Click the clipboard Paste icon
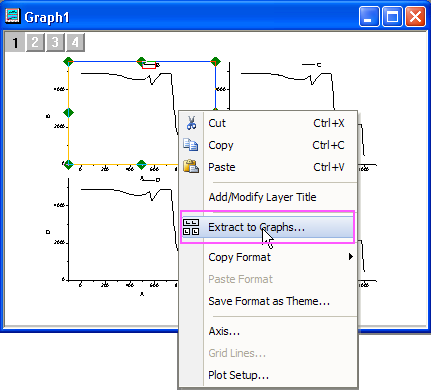Image resolution: width=431 pixels, height=390 pixels. pyautogui.click(x=191, y=166)
